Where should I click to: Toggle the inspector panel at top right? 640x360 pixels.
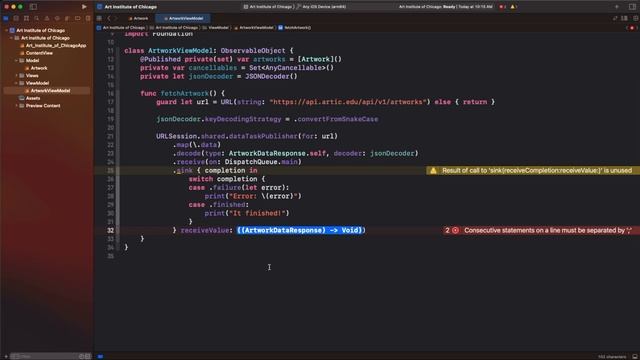point(632,7)
